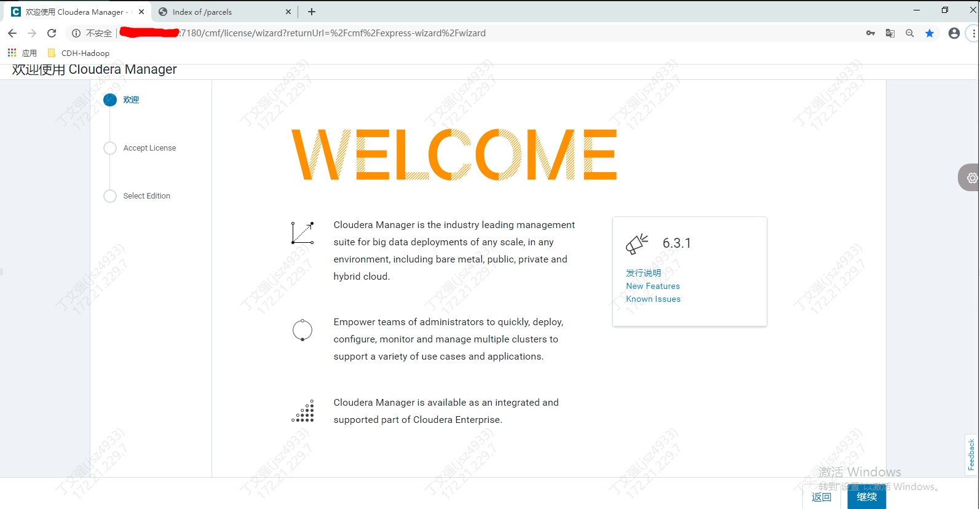Close the Index of /parcels tab
The height and width of the screenshot is (509, 980).
(289, 12)
